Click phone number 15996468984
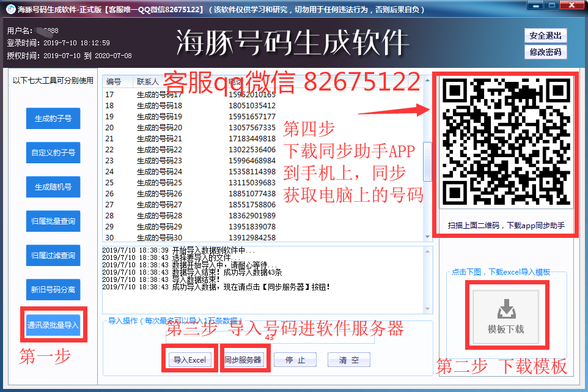This screenshot has width=588, height=392. (x=252, y=161)
